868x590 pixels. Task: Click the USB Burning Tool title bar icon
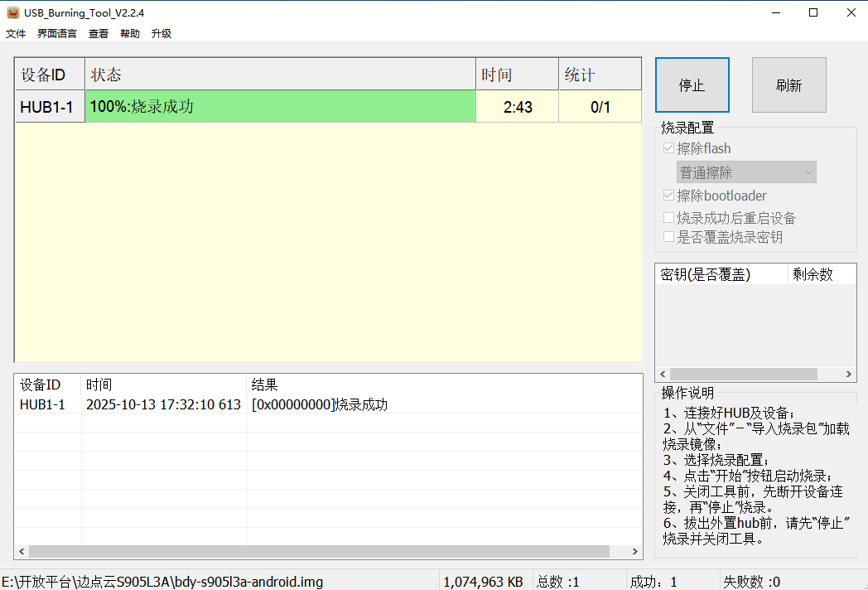[x=12, y=12]
